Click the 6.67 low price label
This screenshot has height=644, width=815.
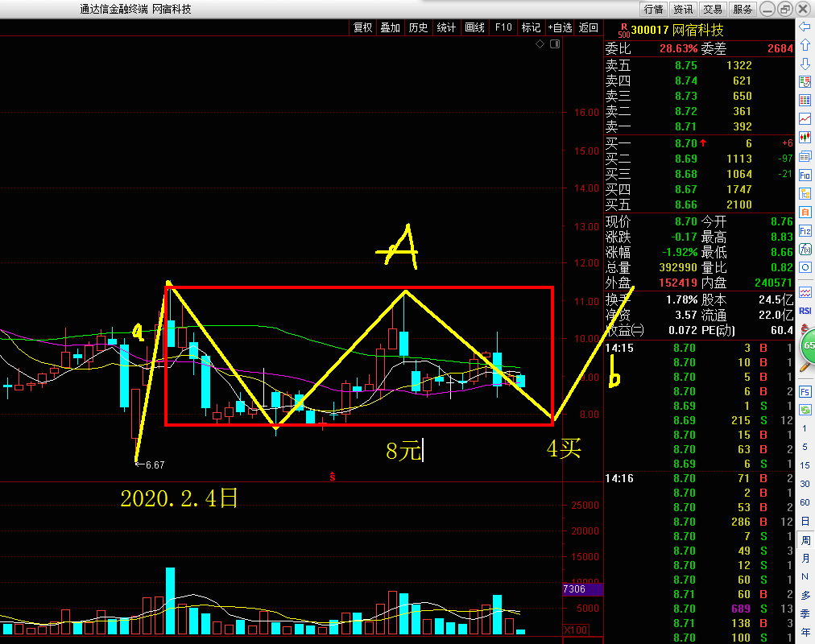pos(151,464)
